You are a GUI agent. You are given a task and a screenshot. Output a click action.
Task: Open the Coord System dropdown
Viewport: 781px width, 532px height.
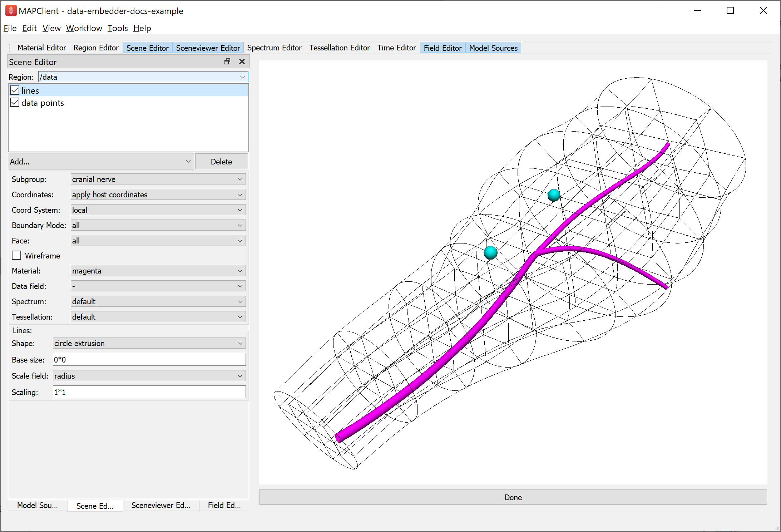[158, 210]
